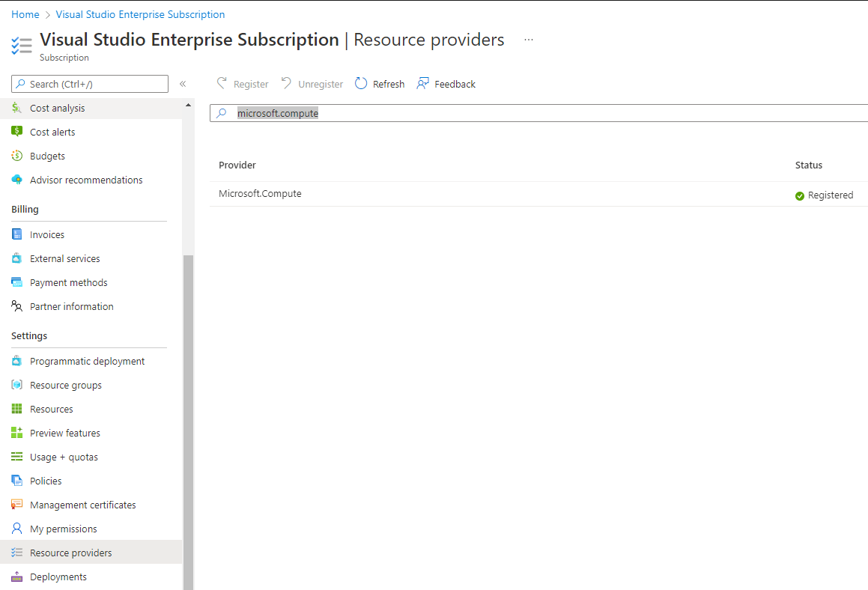This screenshot has width=868, height=590.
Task: Open External services menu item
Action: (x=91, y=258)
